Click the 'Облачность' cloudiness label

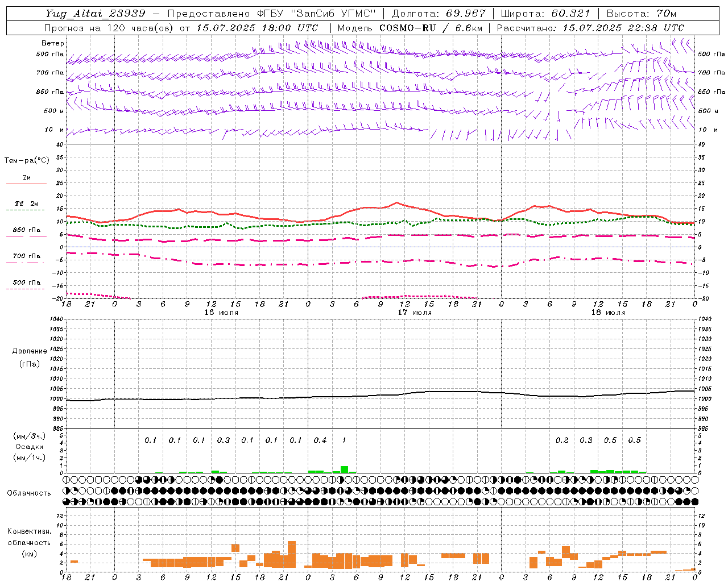[29, 493]
